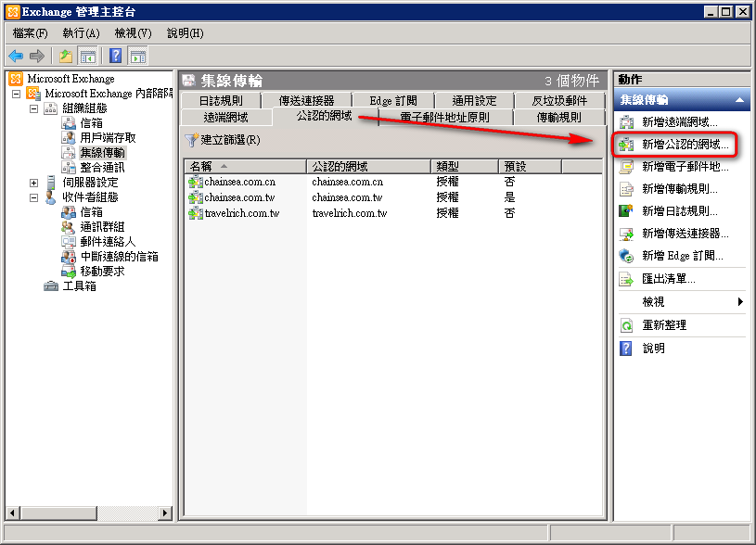Sort by the 名稱 column header
Image resolution: width=756 pixels, height=545 pixels.
coord(245,167)
